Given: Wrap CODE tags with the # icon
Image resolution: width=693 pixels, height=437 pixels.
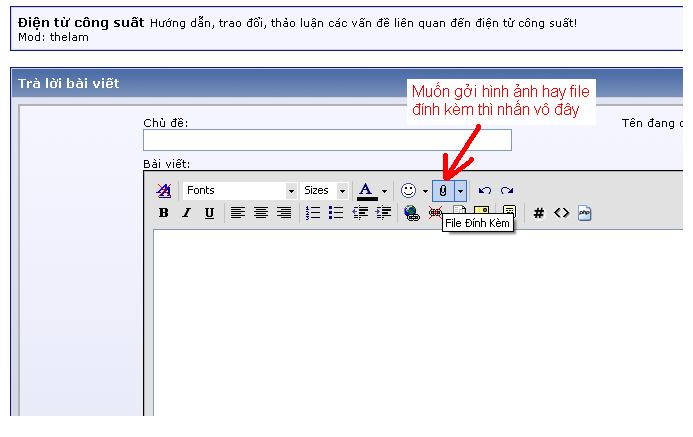Looking at the screenshot, I should 538,213.
